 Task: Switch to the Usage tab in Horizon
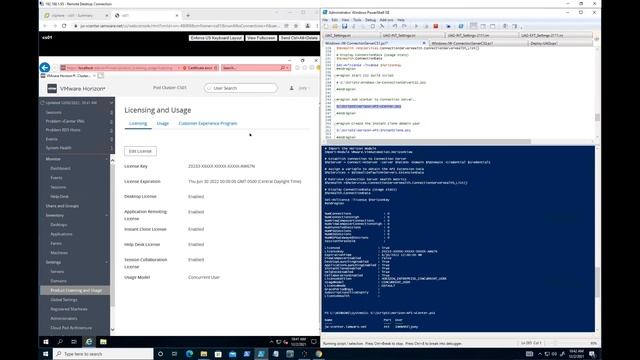(162, 123)
